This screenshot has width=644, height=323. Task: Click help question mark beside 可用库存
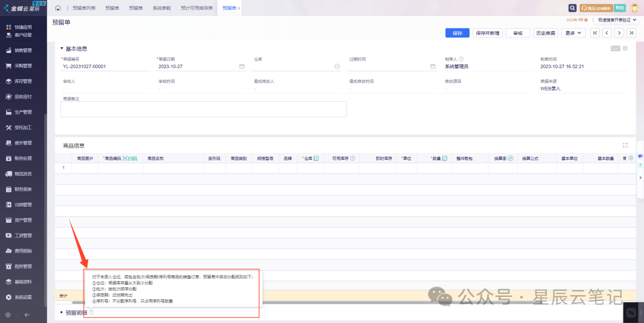click(x=352, y=159)
